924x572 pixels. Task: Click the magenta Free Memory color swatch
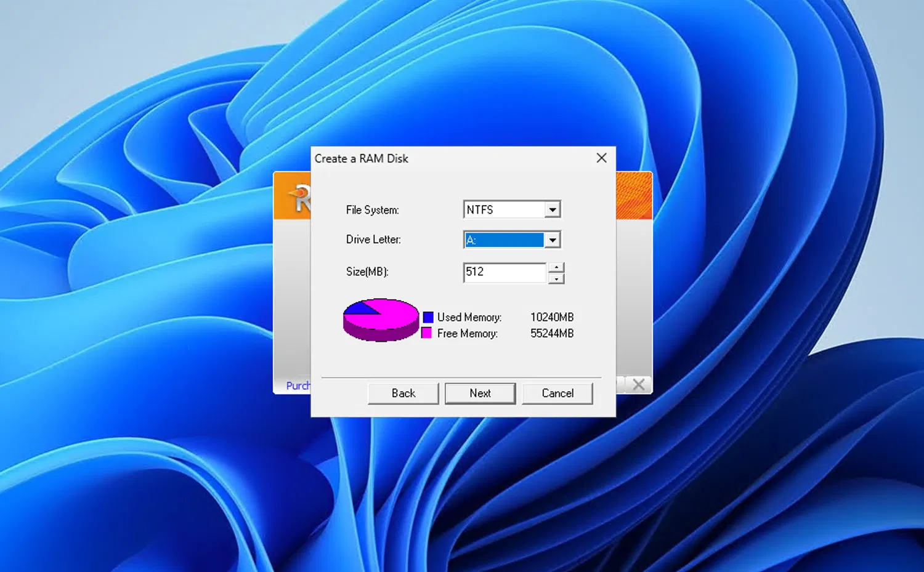(x=426, y=333)
